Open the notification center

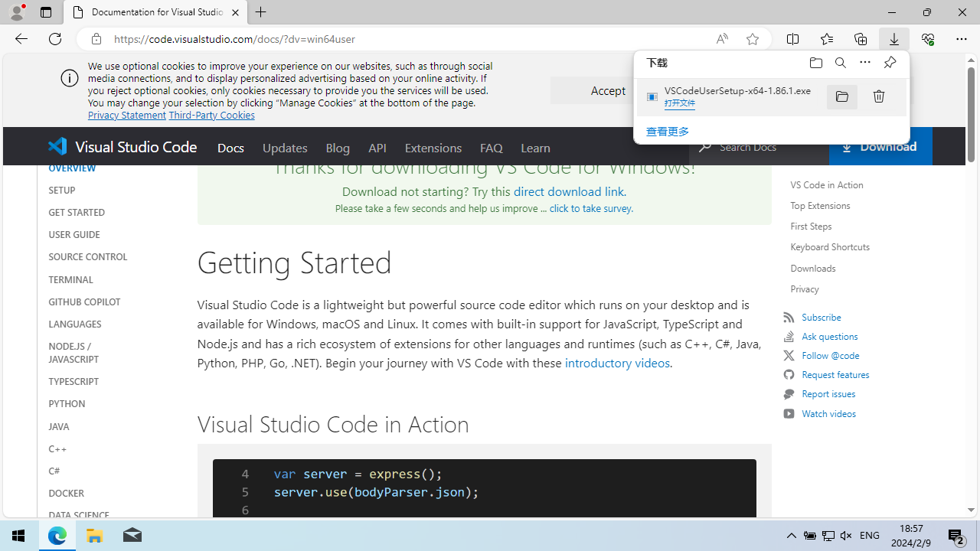pos(957,536)
